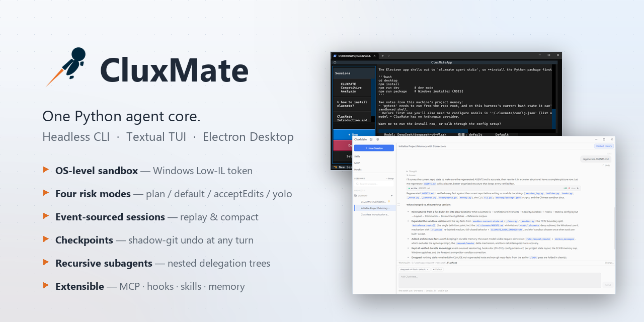The height and width of the screenshot is (322, 644).
Task: Click the New Session button in desktop app
Action: tap(374, 148)
